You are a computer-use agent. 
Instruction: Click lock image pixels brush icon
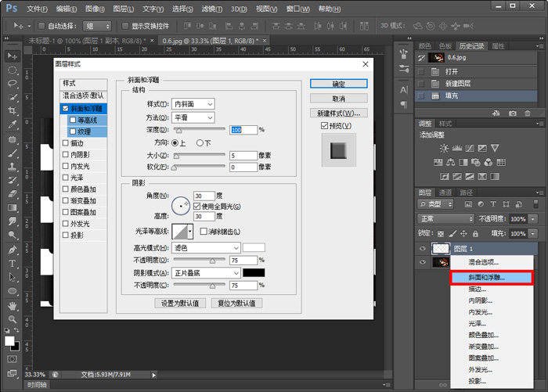pos(452,233)
